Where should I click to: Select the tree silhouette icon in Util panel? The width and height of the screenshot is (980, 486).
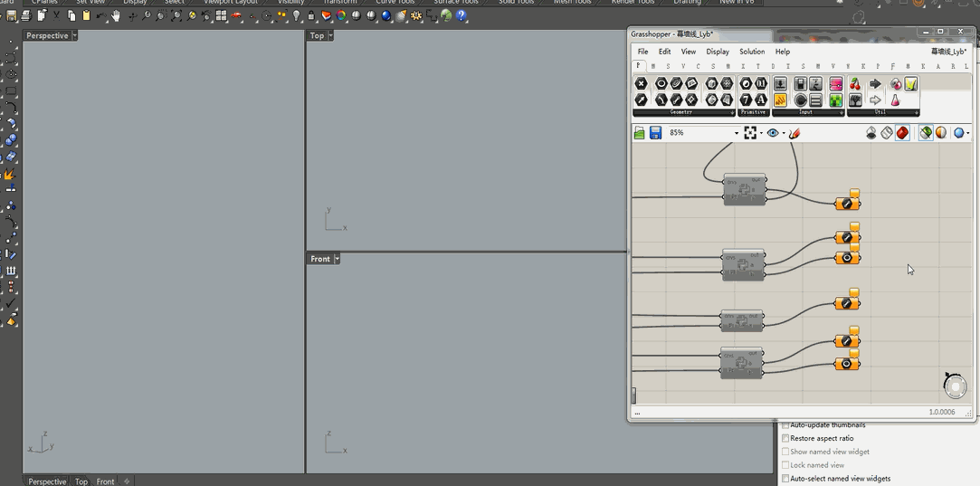click(855, 100)
